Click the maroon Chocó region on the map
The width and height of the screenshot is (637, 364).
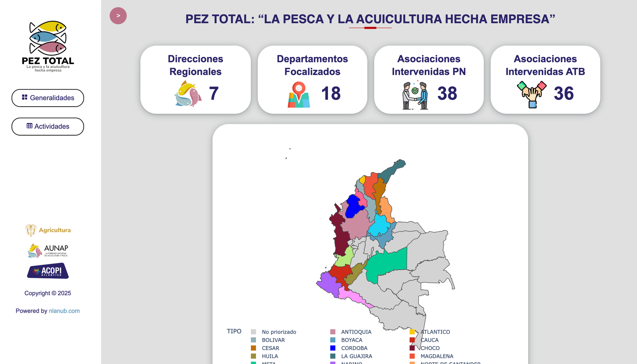coord(340,235)
